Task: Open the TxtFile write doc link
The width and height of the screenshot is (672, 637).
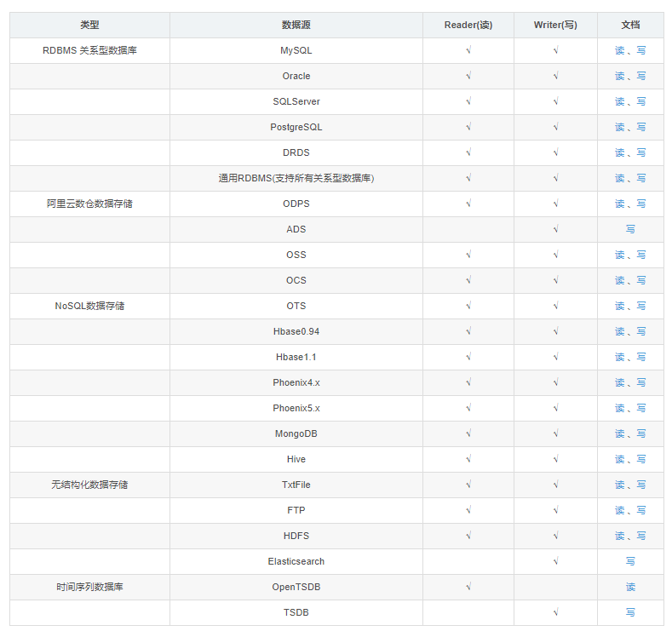Action: 641,485
